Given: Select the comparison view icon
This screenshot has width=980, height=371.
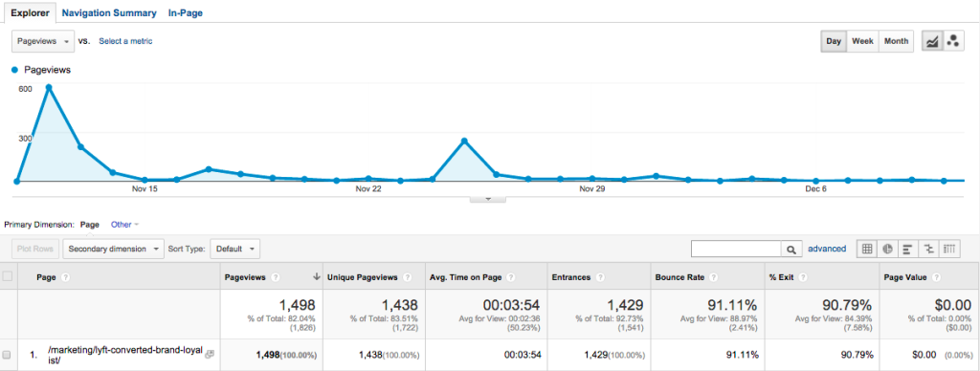Looking at the screenshot, I should pyautogui.click(x=928, y=249).
